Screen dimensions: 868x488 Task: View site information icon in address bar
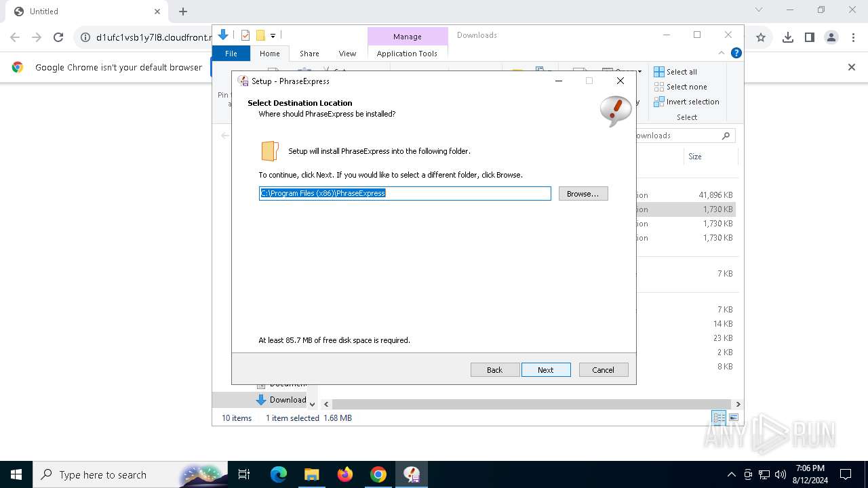(85, 37)
